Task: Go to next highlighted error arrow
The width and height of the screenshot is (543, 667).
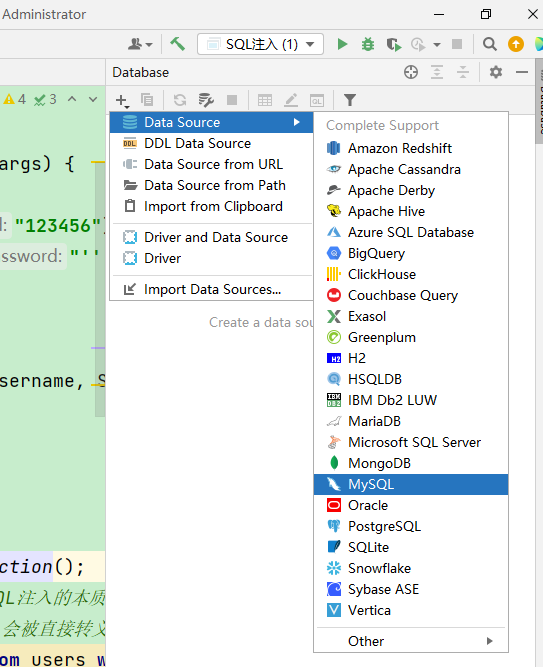Action: [93, 99]
